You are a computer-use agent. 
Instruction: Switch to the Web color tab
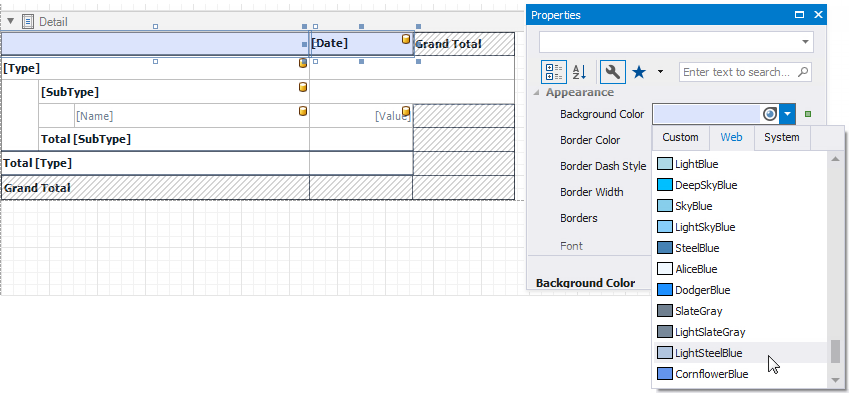(x=731, y=137)
